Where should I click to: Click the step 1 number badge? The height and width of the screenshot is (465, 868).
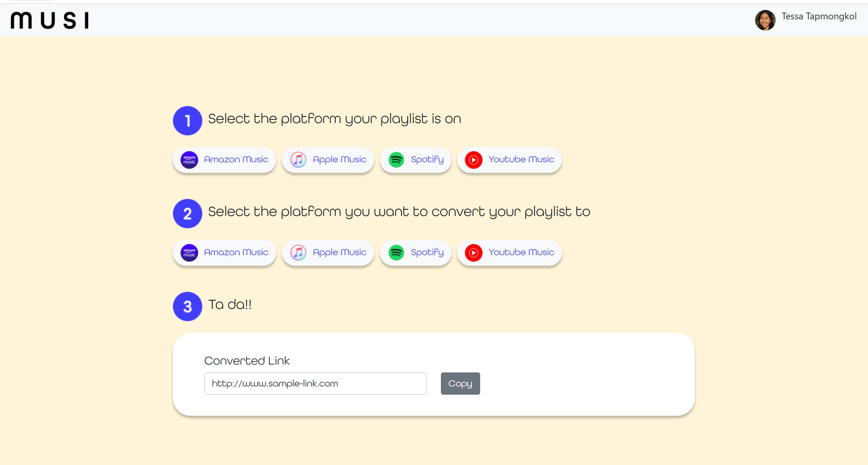pyautogui.click(x=187, y=120)
